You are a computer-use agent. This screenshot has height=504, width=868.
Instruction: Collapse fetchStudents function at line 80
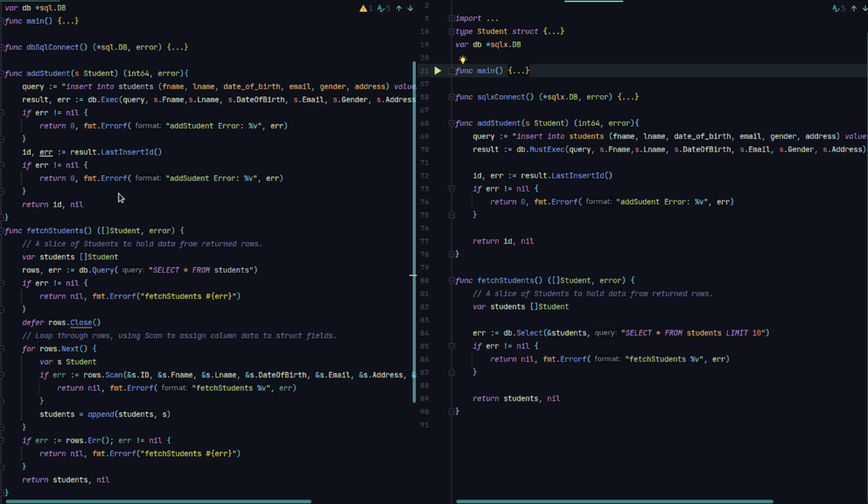(451, 281)
